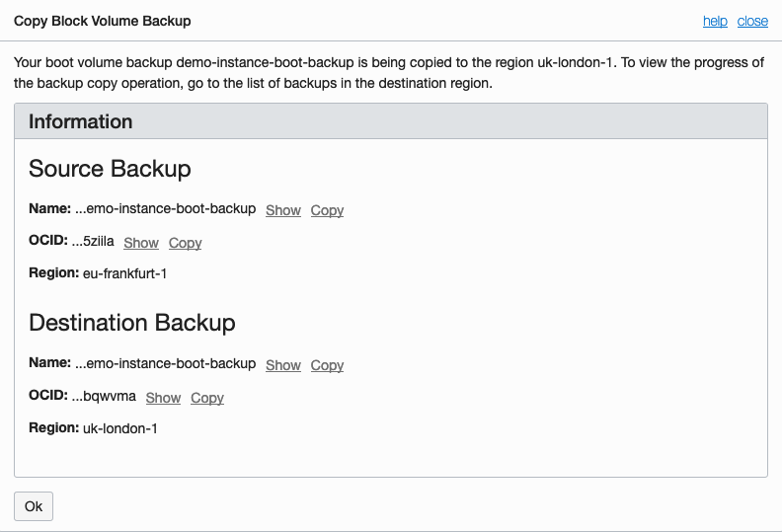Copy the destination backup name
Screen dimensions: 782x532
327,365
